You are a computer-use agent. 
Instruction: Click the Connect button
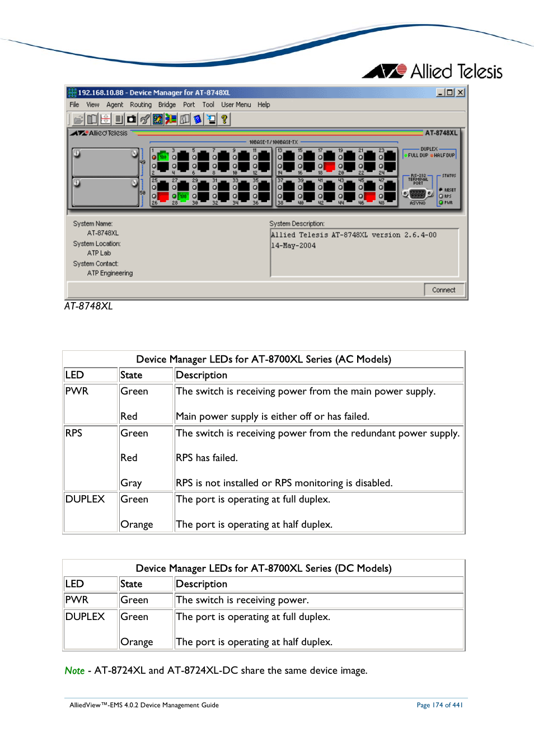pyautogui.click(x=444, y=290)
